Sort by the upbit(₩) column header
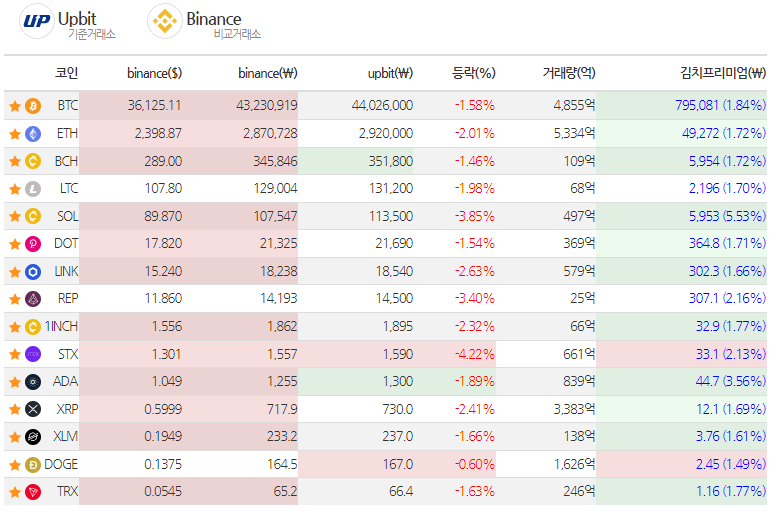 point(390,73)
